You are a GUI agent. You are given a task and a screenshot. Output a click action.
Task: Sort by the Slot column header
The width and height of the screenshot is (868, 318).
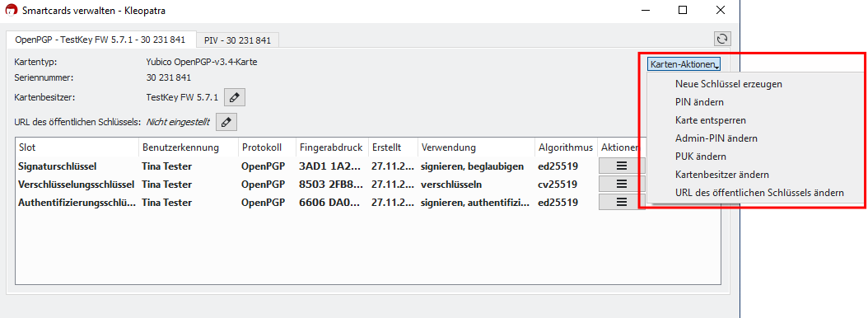77,148
